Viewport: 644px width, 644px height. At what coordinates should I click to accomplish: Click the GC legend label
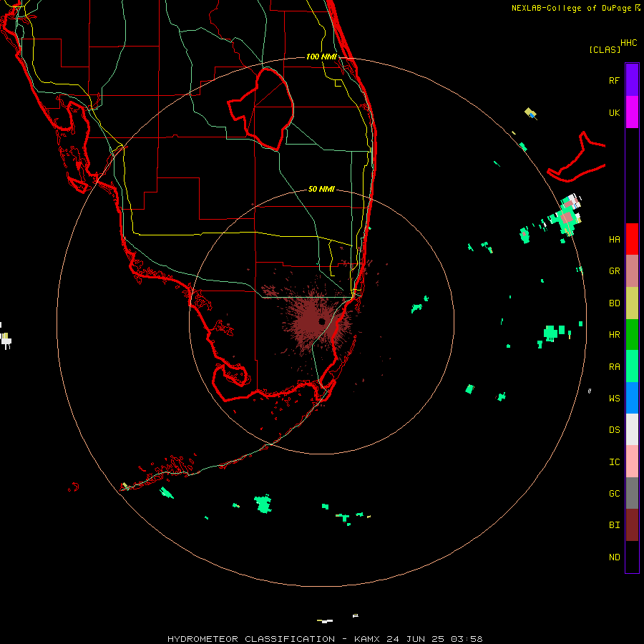[x=614, y=494]
